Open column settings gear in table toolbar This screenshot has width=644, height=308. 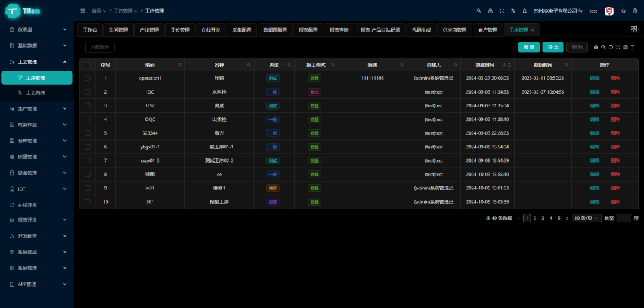(626, 47)
